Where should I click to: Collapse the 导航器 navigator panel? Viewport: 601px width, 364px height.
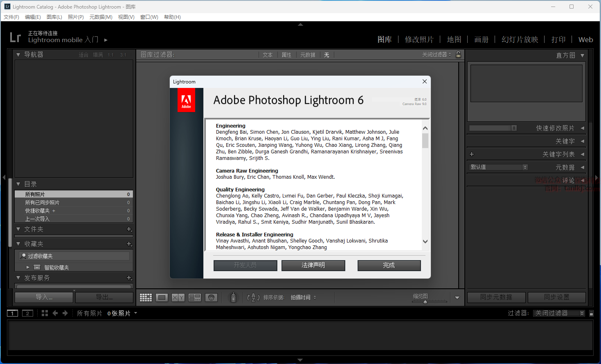(18, 54)
